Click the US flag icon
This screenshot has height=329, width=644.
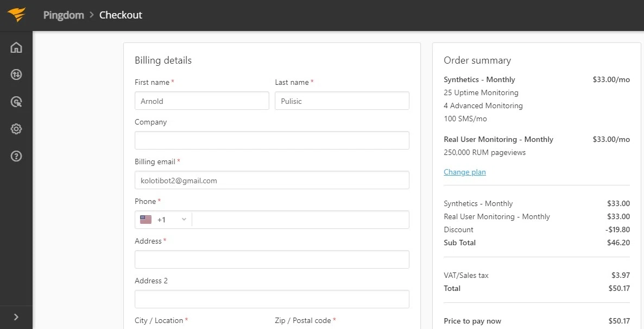click(146, 220)
